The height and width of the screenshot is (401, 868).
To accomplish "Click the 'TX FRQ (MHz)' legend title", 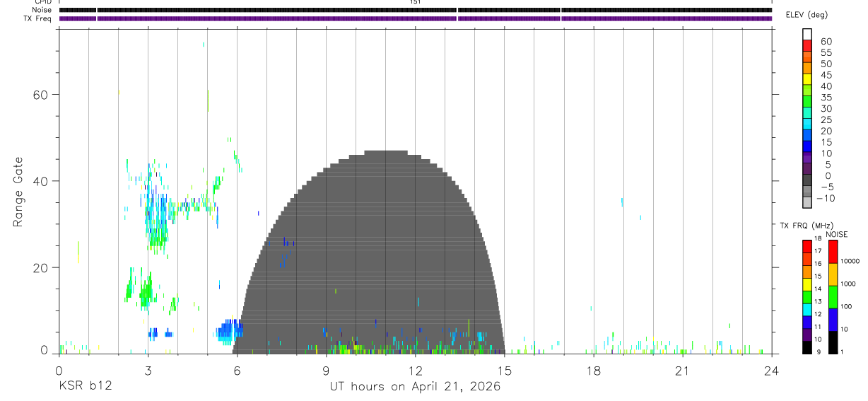I will point(807,226).
